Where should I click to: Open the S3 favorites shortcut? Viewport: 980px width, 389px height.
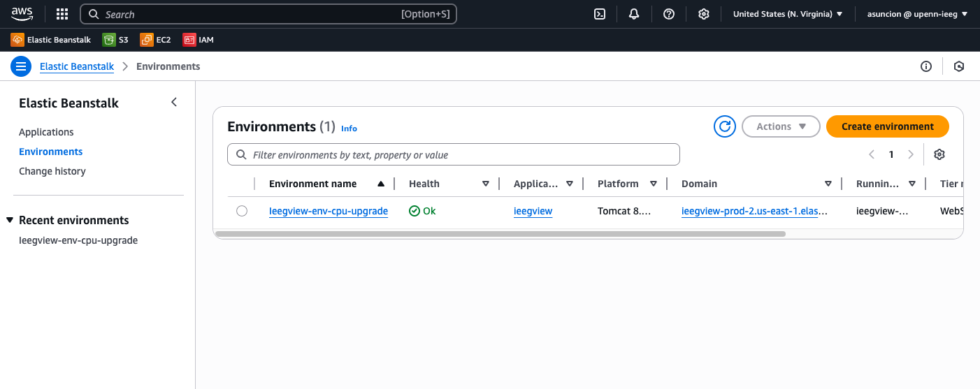point(115,40)
